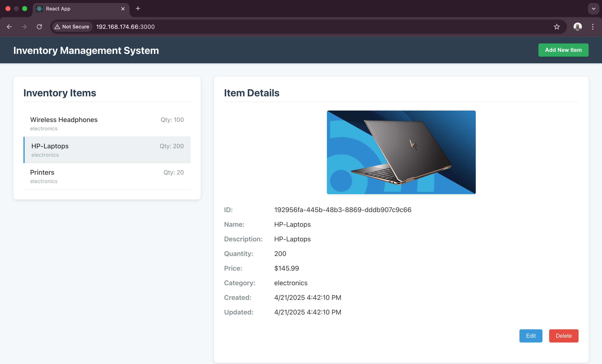Click the Not Secure warning chip
Viewport: 602px width, 364px height.
point(72,27)
